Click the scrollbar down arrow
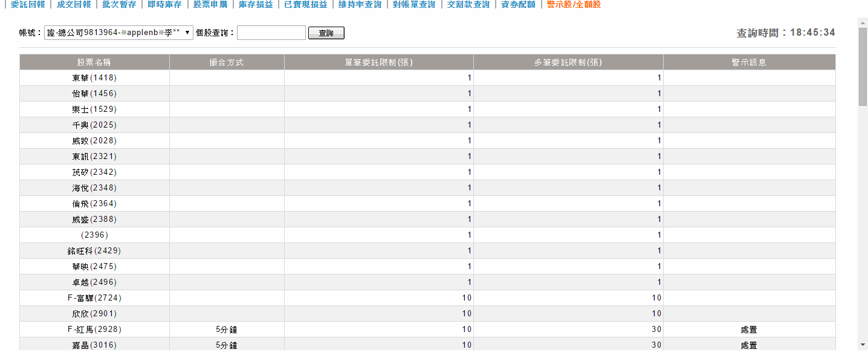 pos(863,345)
